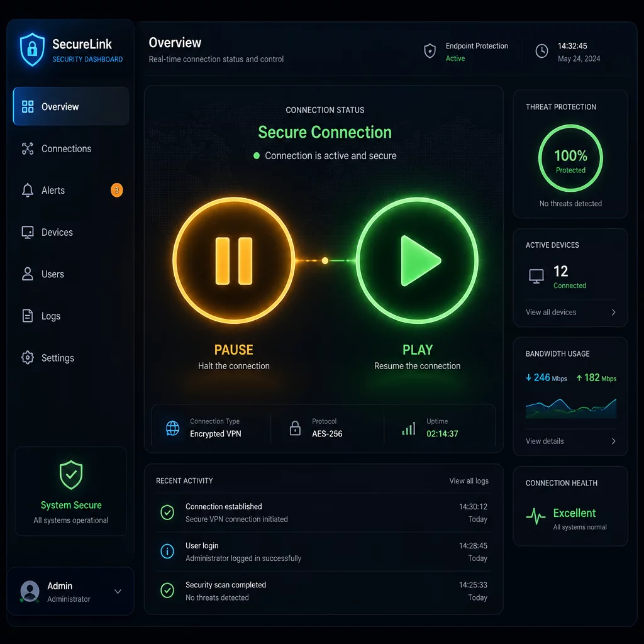The height and width of the screenshot is (644, 644).
Task: Open the Connections menu item
Action: 70,148
